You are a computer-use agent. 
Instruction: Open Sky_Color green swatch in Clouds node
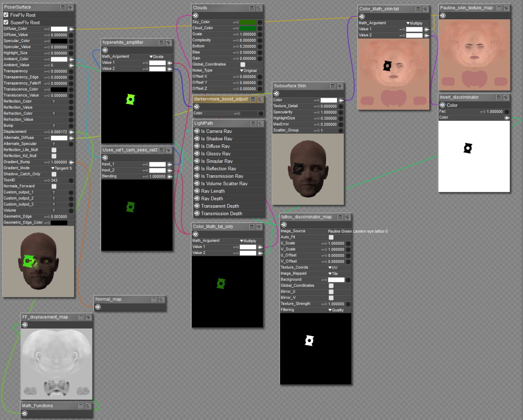(x=248, y=22)
